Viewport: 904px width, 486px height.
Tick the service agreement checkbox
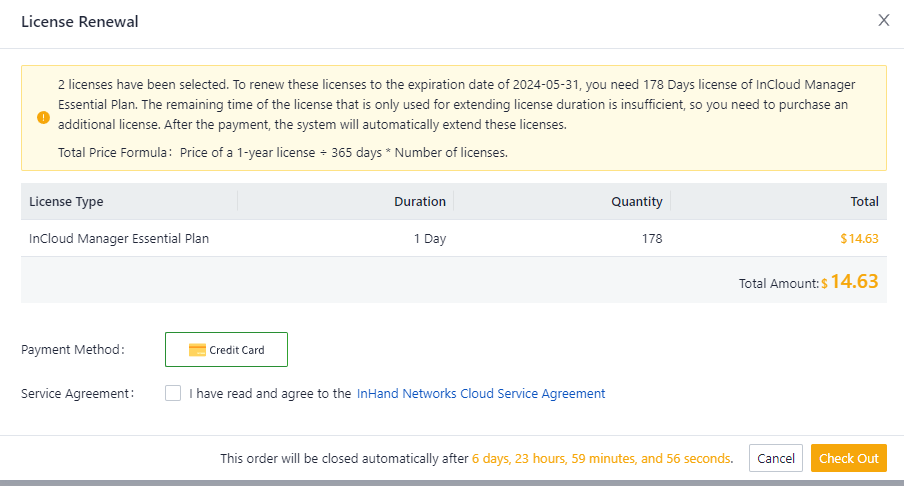pyautogui.click(x=173, y=393)
